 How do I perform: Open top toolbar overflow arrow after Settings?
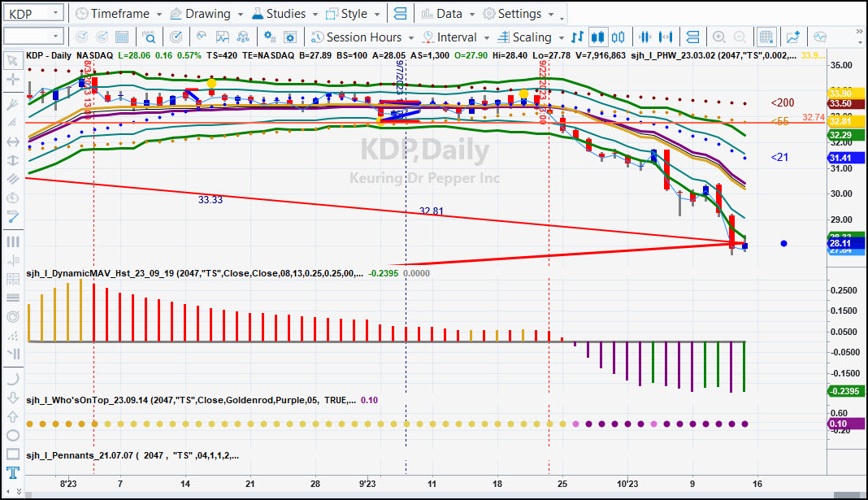(562, 18)
